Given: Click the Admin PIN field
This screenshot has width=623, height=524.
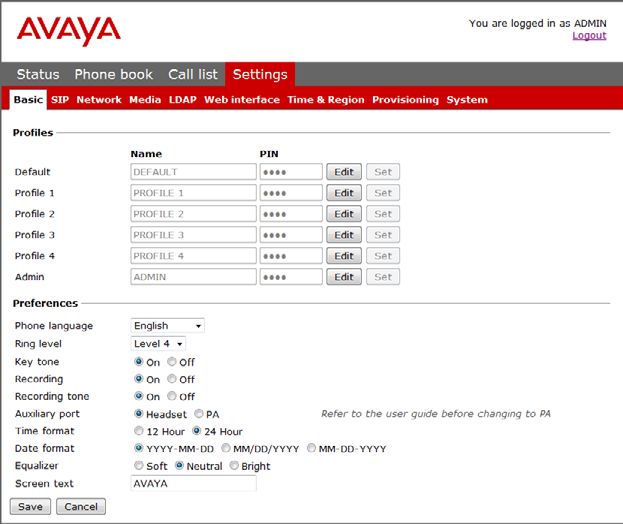Looking at the screenshot, I should (291, 277).
